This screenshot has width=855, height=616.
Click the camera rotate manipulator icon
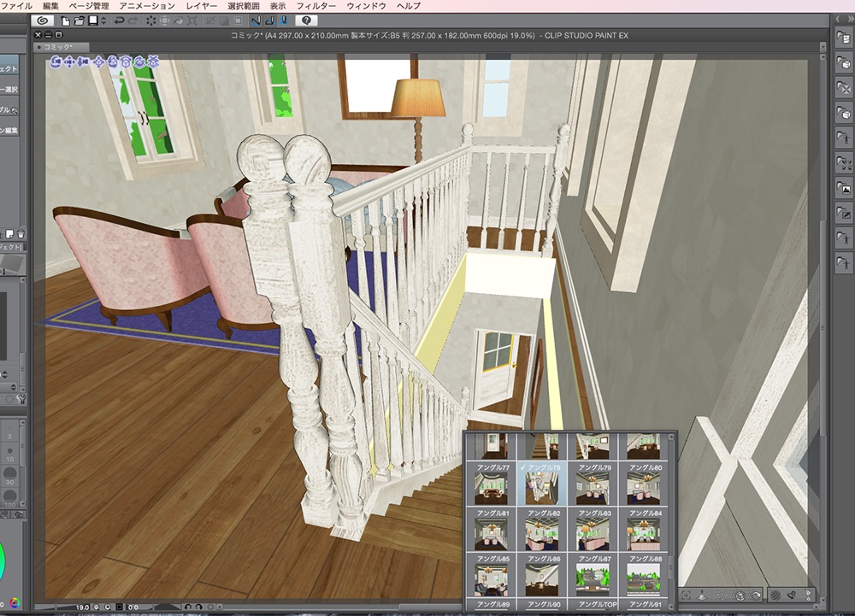[56, 62]
